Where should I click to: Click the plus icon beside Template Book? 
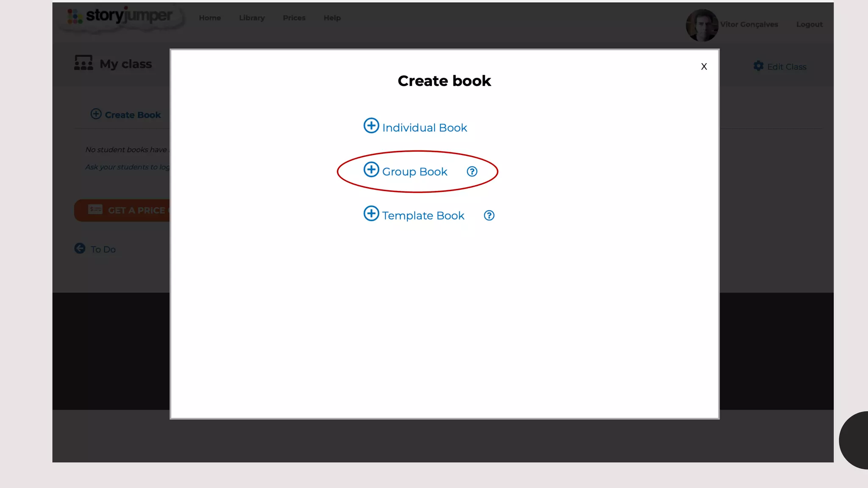point(371,213)
